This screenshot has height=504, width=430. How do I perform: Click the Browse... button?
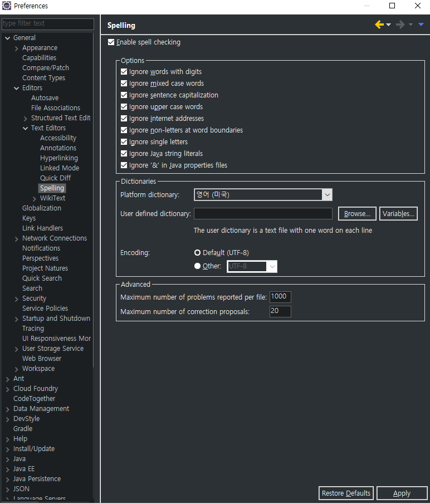pyautogui.click(x=357, y=214)
